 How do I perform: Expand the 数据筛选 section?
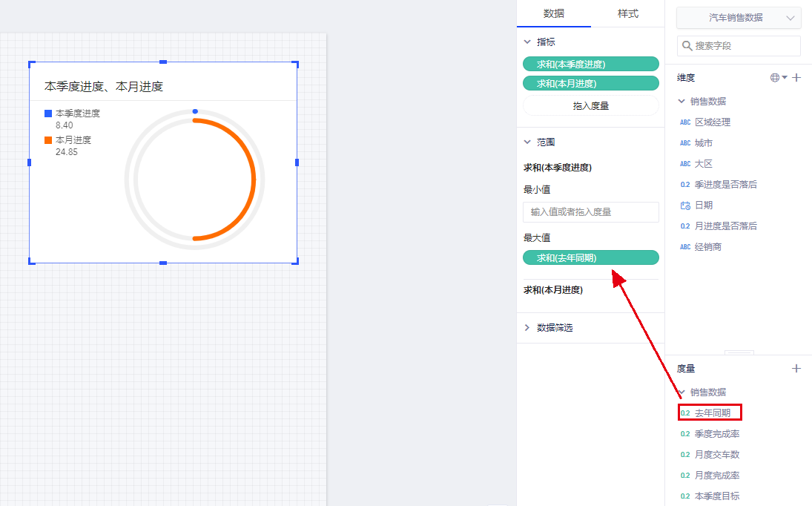[x=527, y=328]
